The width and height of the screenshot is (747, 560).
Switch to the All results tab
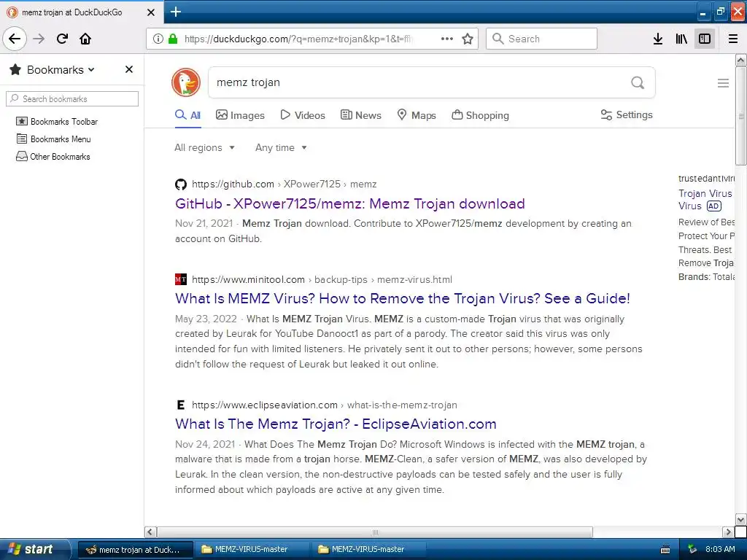pyautogui.click(x=187, y=115)
